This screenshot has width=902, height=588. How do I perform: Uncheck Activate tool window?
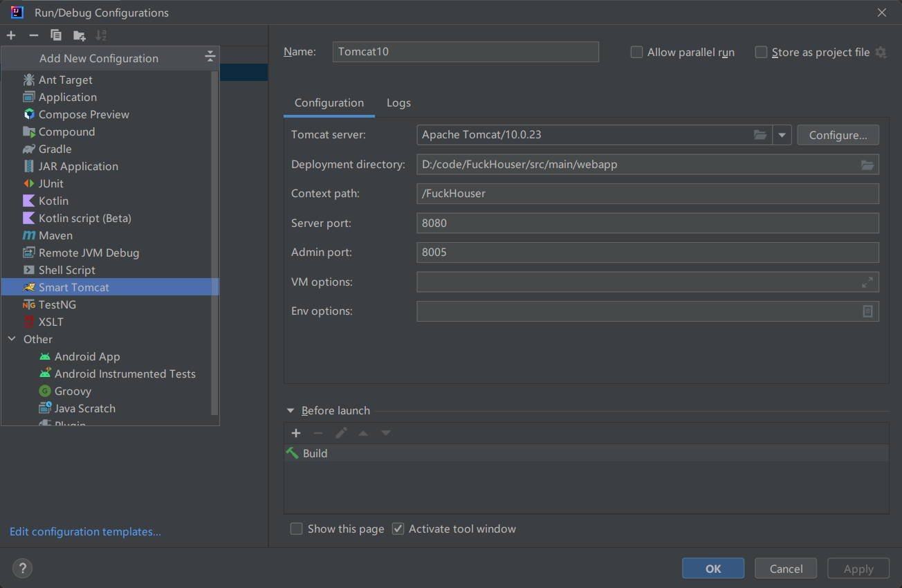(x=398, y=529)
